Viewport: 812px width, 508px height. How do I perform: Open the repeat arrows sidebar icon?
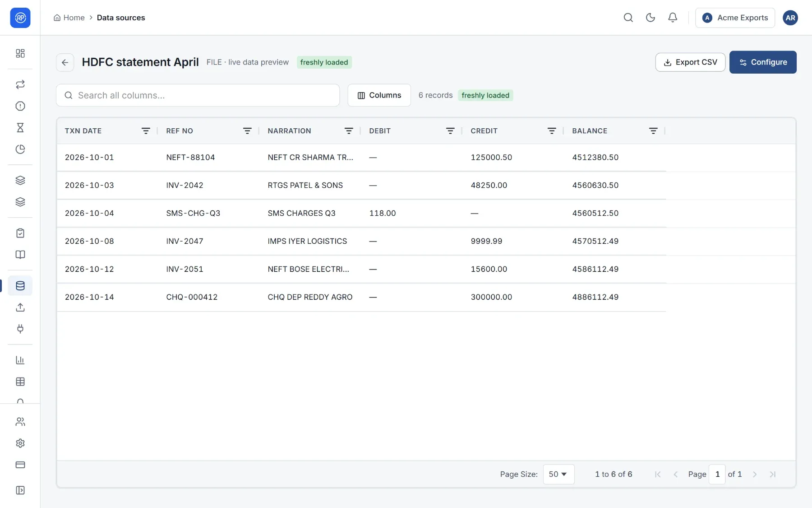pos(20,84)
